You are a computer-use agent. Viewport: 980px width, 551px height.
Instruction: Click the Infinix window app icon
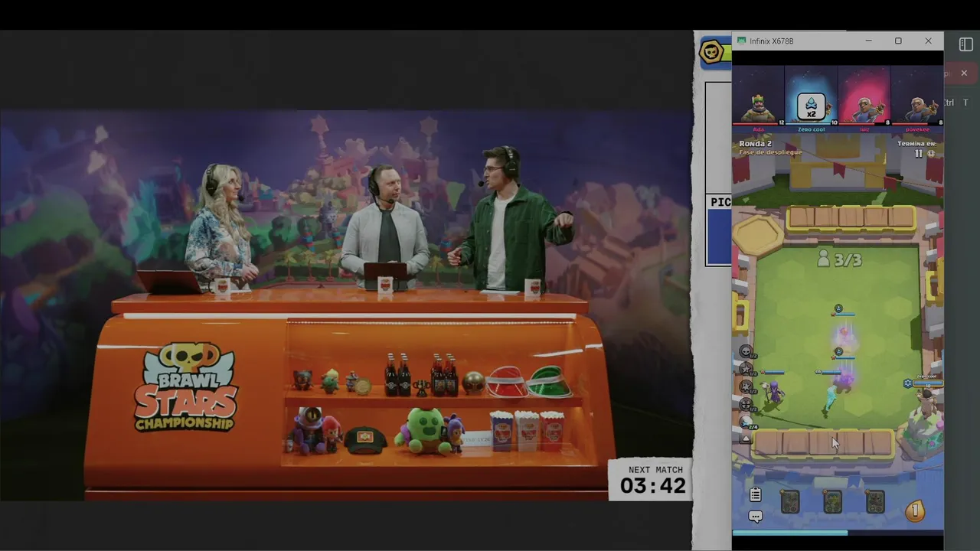pyautogui.click(x=741, y=41)
